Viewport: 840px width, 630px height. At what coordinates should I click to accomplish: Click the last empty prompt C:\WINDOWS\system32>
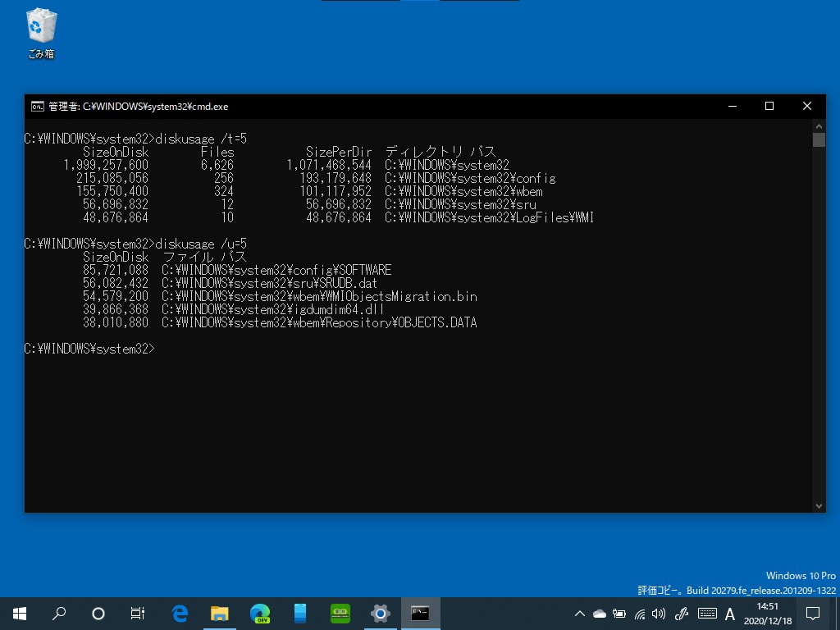tap(89, 349)
